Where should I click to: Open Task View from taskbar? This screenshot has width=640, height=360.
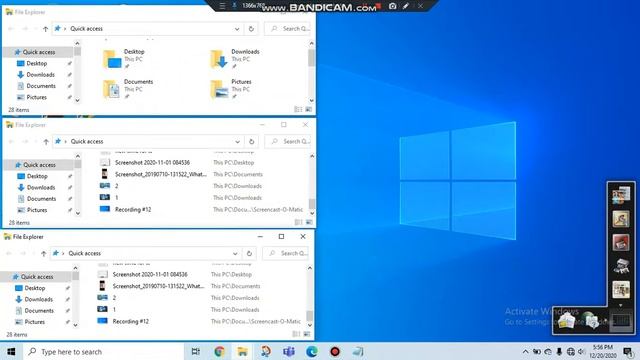(196, 351)
